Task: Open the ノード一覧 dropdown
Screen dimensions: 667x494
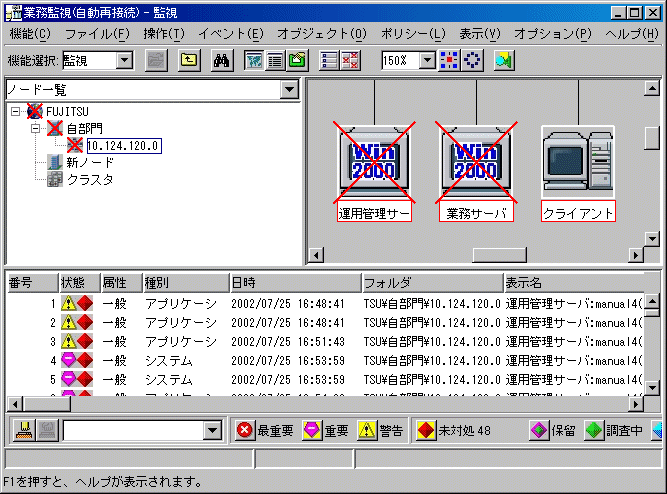Action: [x=290, y=90]
